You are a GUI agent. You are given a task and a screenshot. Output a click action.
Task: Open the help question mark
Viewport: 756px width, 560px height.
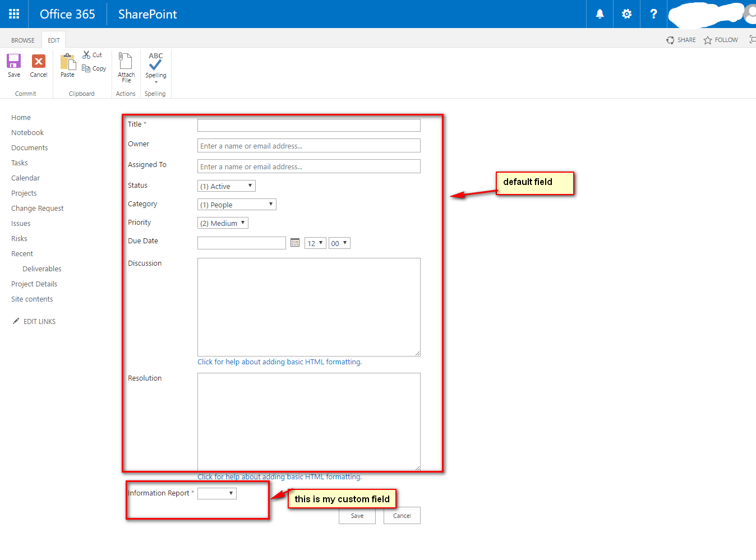653,14
